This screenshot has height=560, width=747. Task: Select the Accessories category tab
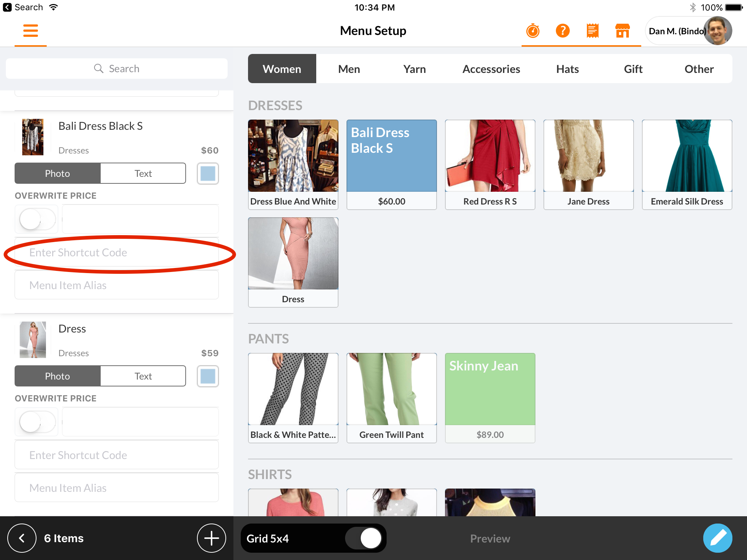491,69
